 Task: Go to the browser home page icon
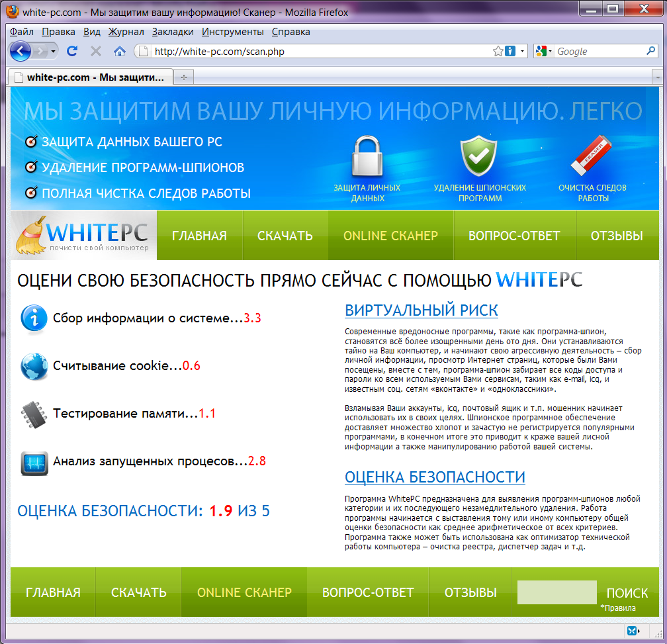point(120,52)
